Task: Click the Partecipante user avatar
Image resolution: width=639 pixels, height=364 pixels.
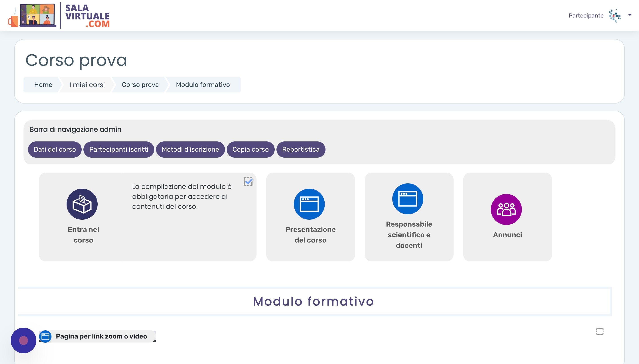Action: [x=615, y=16]
